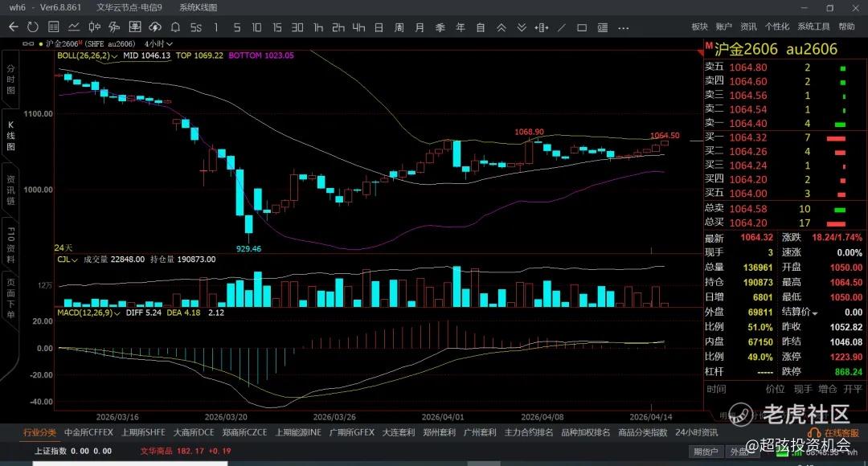This screenshot has height=466, width=868.
Task: Select the 24小时资讯 bottom tab
Action: pos(696,433)
